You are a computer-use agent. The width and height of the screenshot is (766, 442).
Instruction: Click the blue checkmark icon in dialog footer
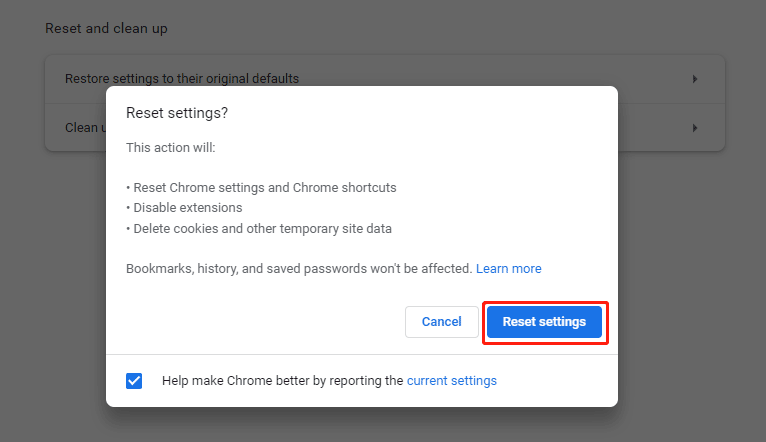pos(134,380)
